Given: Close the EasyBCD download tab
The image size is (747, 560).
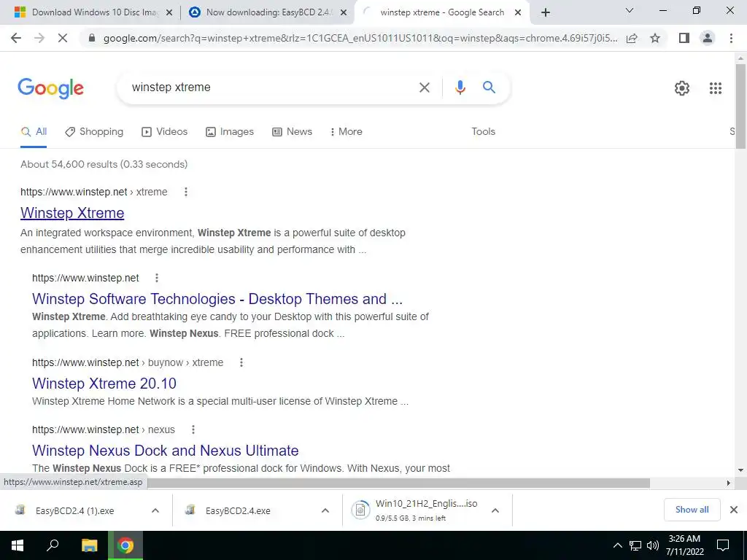Looking at the screenshot, I should (344, 13).
